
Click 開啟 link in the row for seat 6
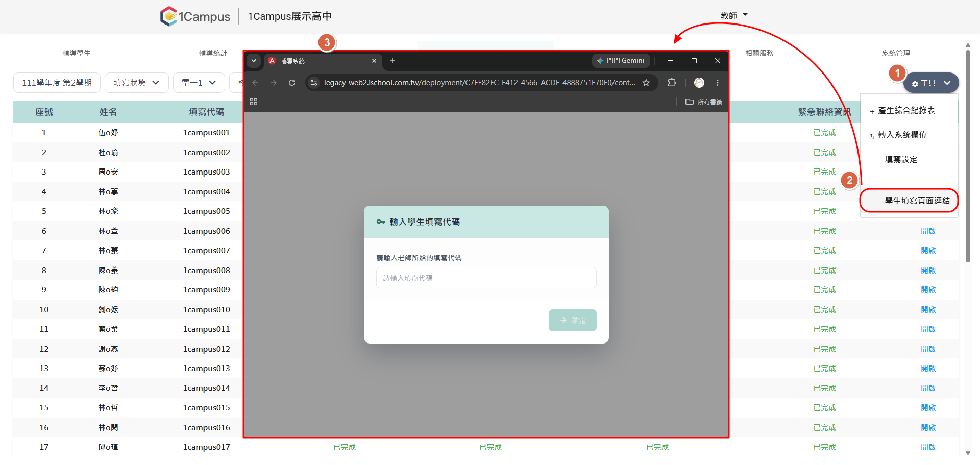(928, 231)
